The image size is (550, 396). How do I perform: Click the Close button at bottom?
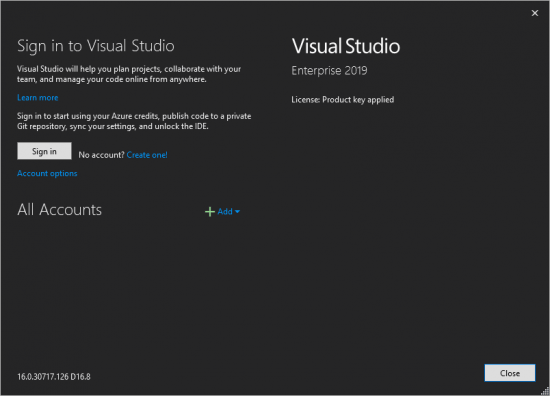tap(510, 373)
